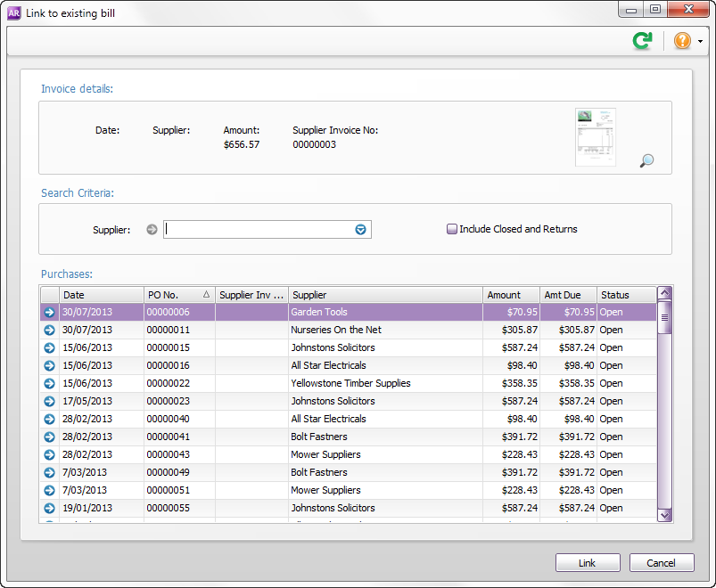The height and width of the screenshot is (588, 716).
Task: Open the help button dropdown arrow
Action: [x=701, y=42]
